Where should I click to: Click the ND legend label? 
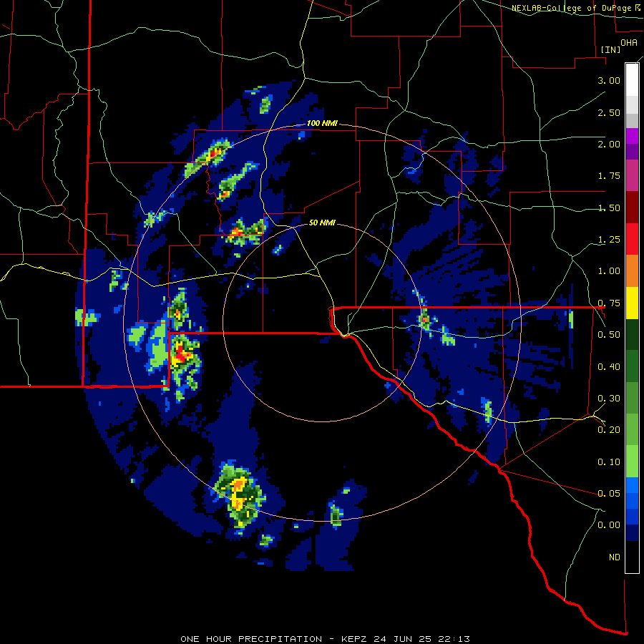pos(615,557)
